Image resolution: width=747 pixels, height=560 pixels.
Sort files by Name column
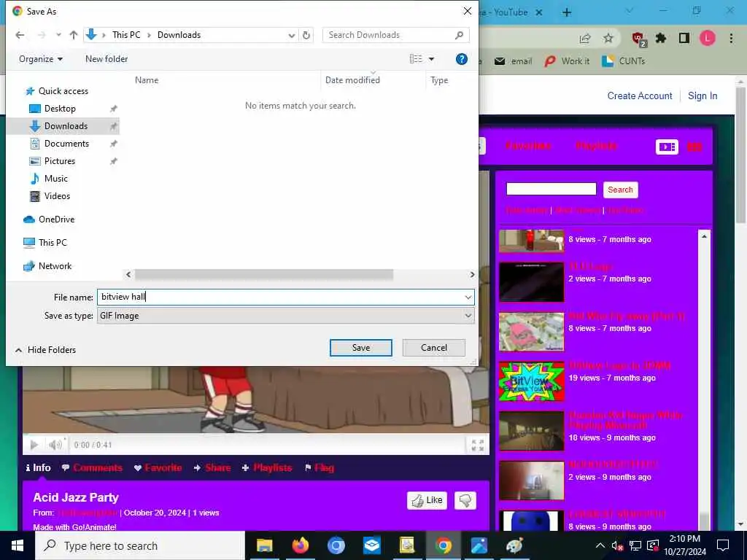coord(146,80)
